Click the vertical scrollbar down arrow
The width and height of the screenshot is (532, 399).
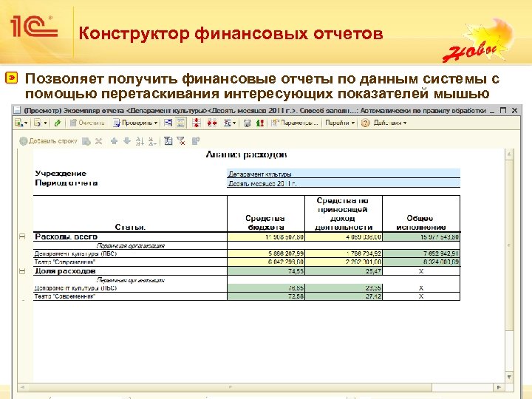pyautogui.click(x=509, y=377)
